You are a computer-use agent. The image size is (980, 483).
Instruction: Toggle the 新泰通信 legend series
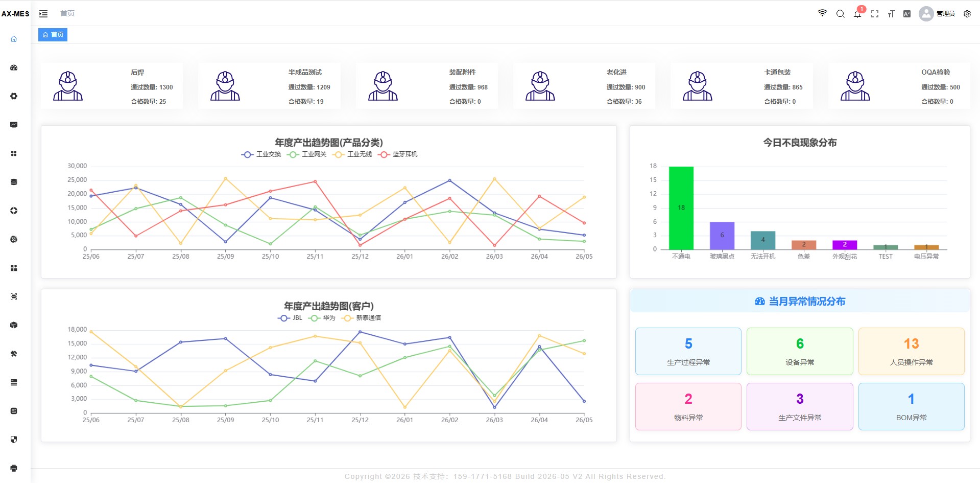point(361,318)
